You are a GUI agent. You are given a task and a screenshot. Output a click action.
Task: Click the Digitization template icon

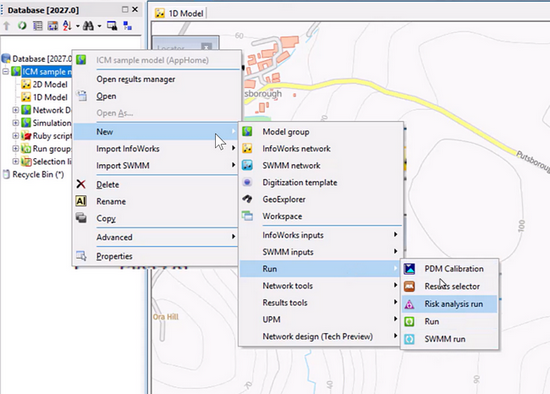[247, 182]
